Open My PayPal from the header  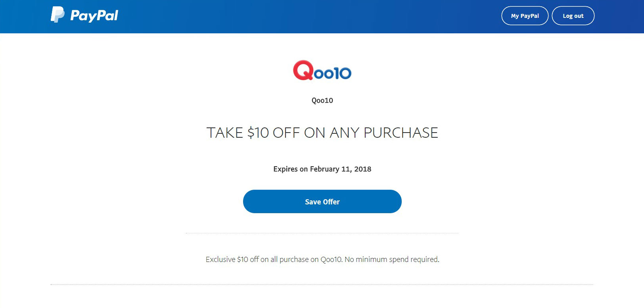(x=525, y=15)
